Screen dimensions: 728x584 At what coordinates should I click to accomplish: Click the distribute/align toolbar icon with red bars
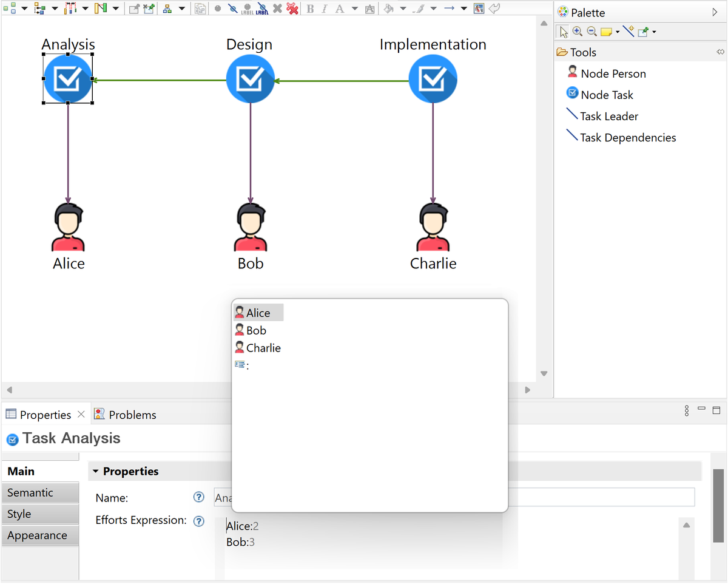pos(70,8)
